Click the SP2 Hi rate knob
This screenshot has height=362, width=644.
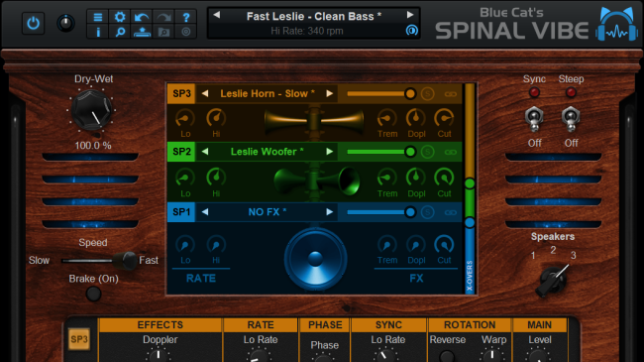click(x=216, y=178)
